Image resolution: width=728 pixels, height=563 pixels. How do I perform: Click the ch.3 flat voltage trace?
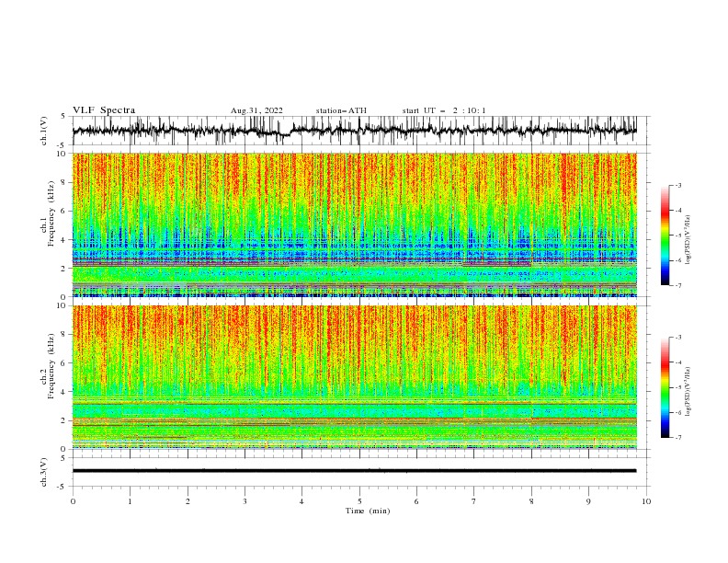pyautogui.click(x=355, y=471)
